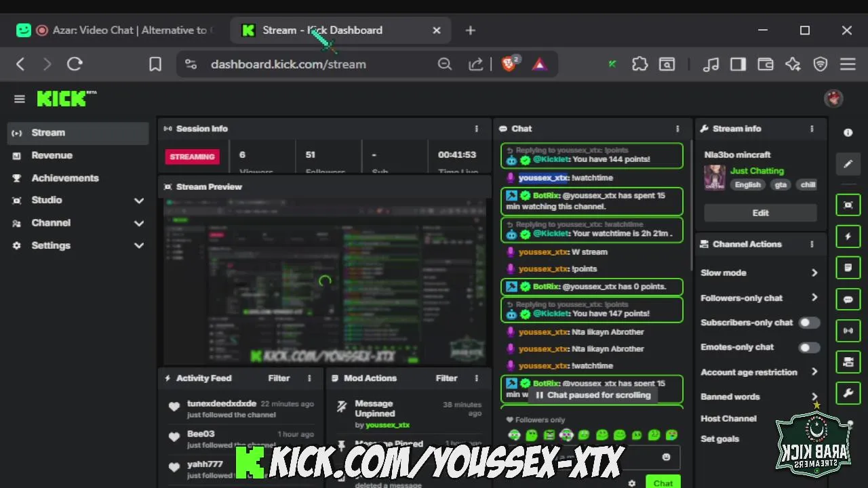Resume chat via Chat paused for scrolling

pos(593,395)
